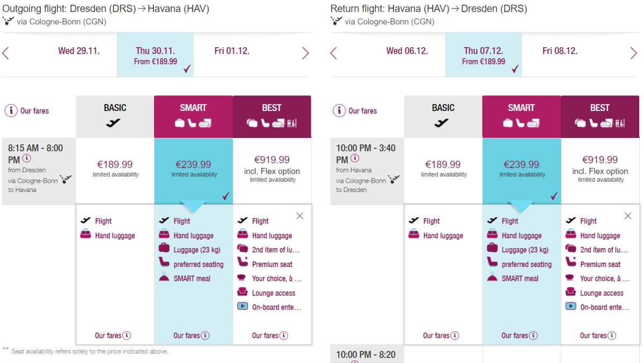Close the return fare details panel
This screenshot has width=644, height=363.
pyautogui.click(x=627, y=216)
